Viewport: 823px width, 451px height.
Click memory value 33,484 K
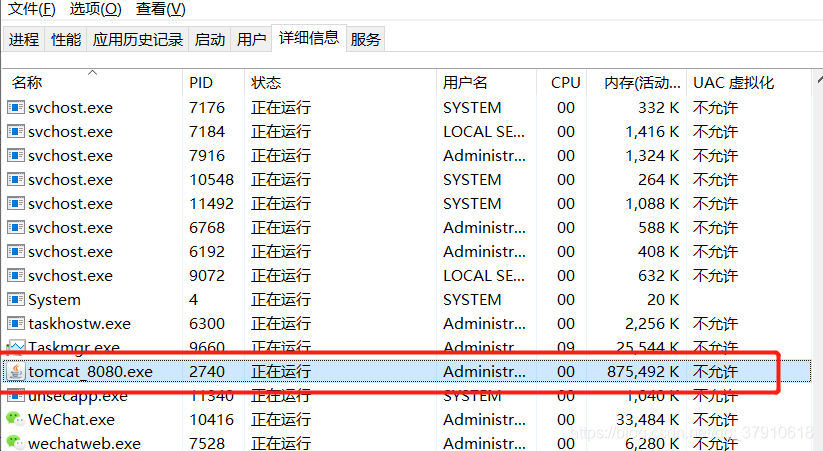coord(648,419)
